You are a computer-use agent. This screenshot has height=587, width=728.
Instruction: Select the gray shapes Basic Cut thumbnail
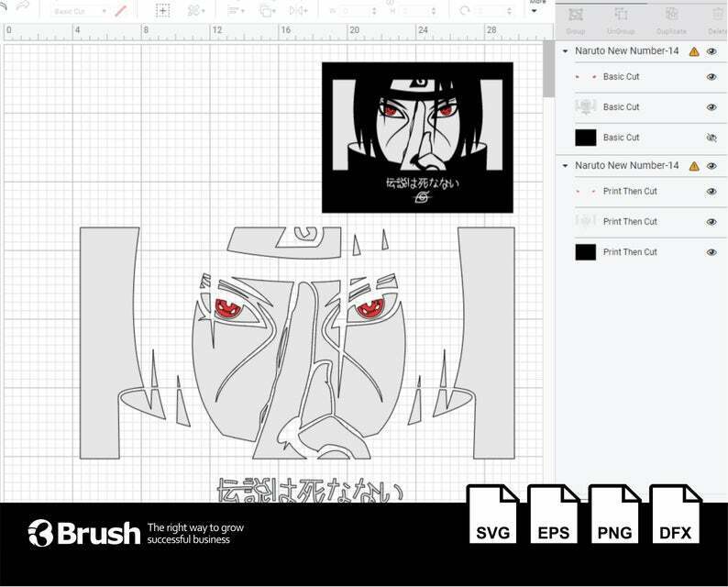[x=586, y=106]
